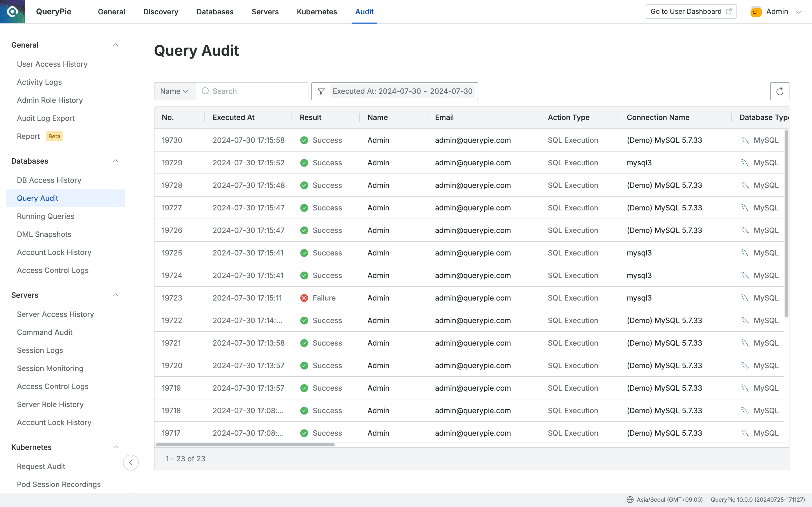The height and width of the screenshot is (507, 812).
Task: Open the DML Snapshots page
Action: pos(44,234)
